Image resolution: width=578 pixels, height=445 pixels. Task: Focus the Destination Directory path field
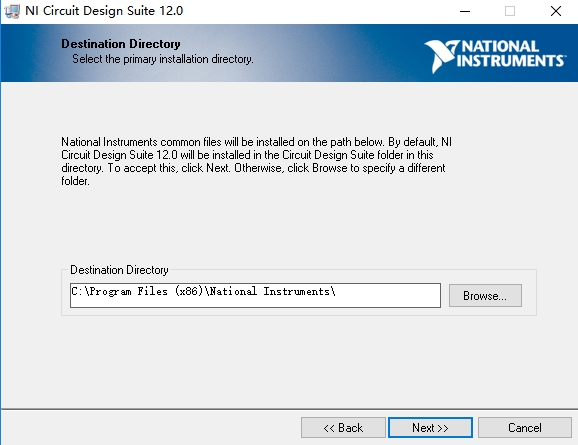click(255, 295)
